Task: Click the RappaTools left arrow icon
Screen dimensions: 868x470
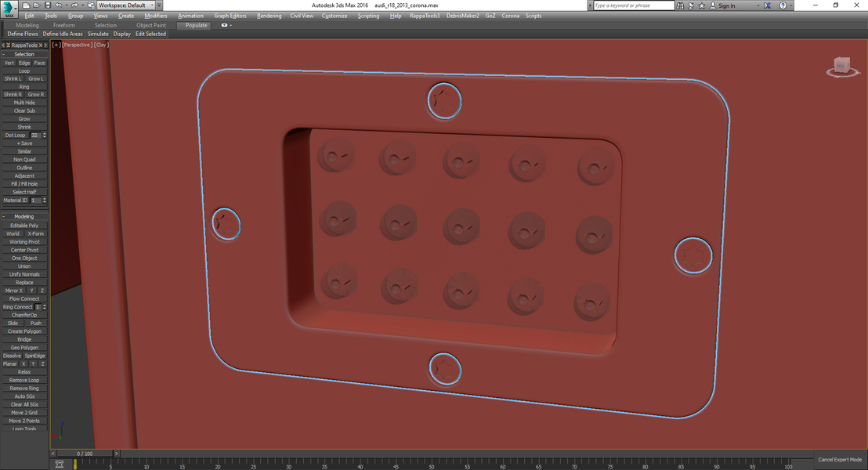Action: pos(3,45)
